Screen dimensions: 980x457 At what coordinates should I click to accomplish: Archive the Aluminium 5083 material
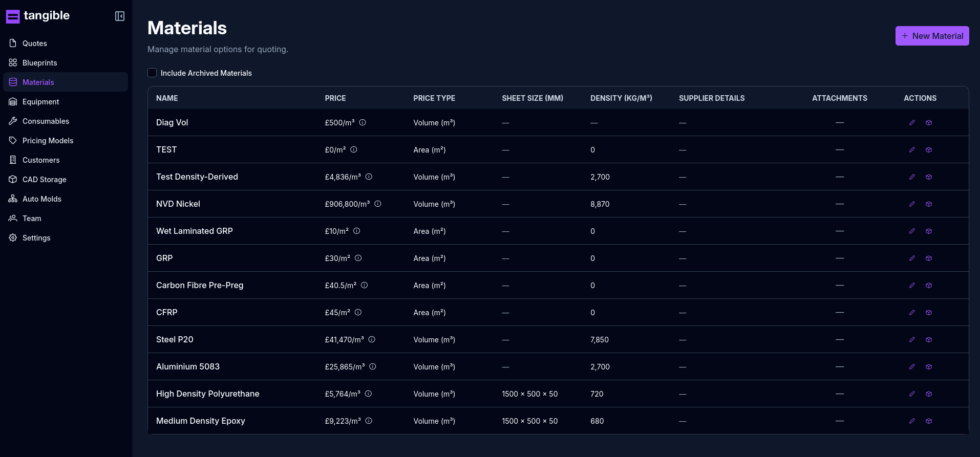click(x=929, y=367)
